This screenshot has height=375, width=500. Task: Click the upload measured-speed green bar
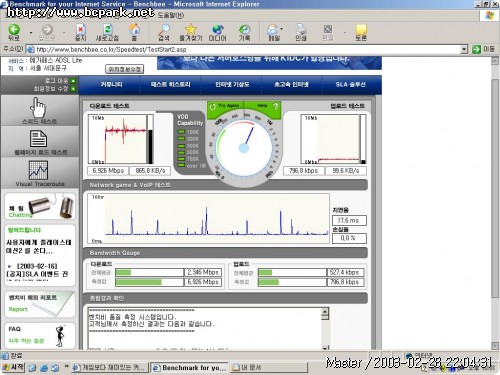coord(269,282)
